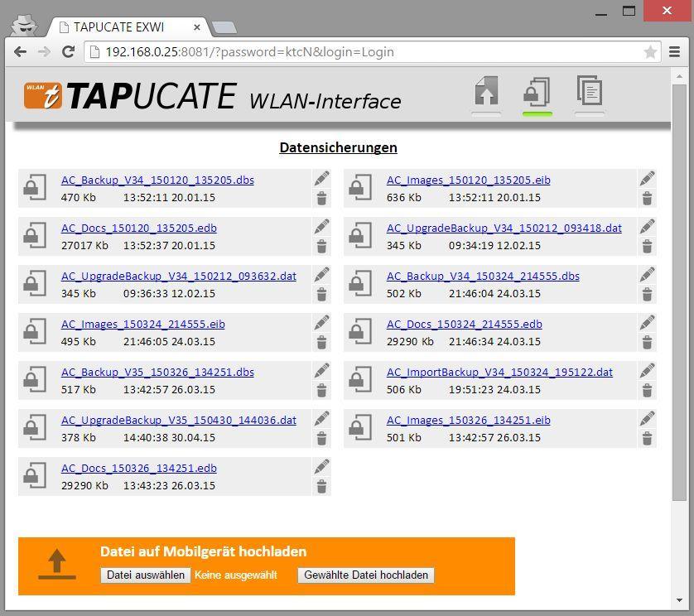
Task: Trash the AC_Images_150120_135205.eib file
Action: 647,198
